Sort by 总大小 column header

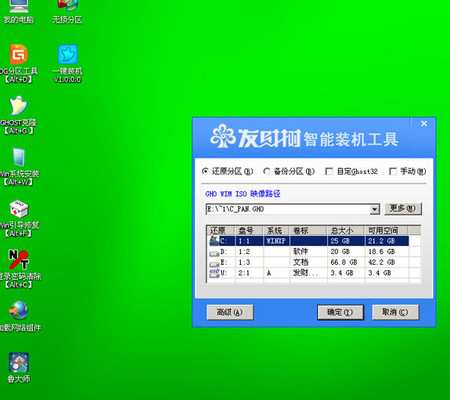tap(345, 231)
